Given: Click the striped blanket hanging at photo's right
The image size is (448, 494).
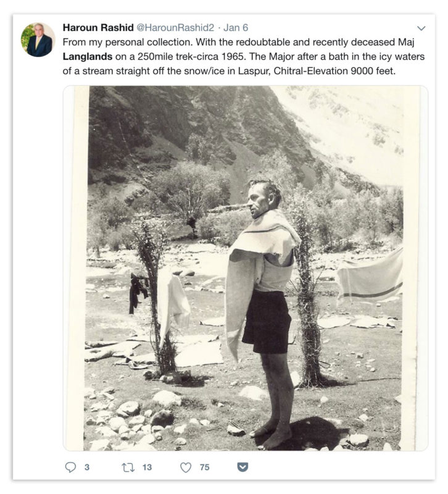Looking at the screenshot, I should (x=371, y=277).
